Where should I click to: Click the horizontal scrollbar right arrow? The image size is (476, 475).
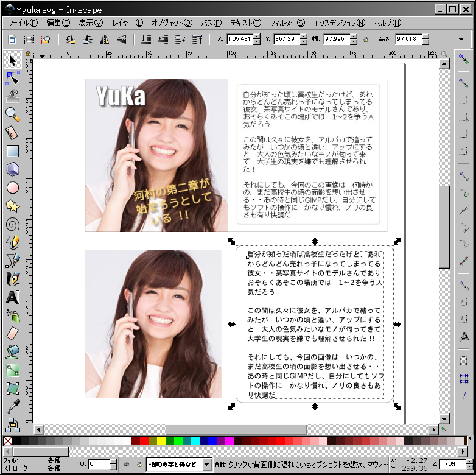point(433,429)
